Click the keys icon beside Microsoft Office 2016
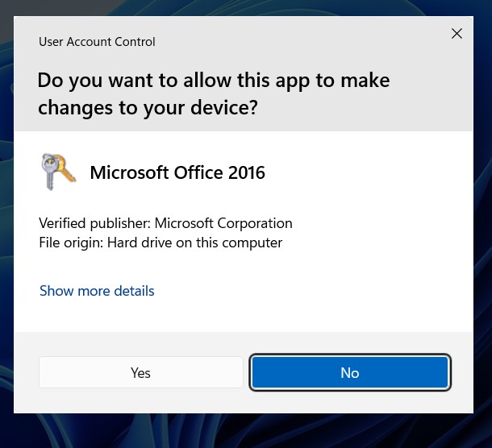492x448 pixels. click(x=59, y=172)
